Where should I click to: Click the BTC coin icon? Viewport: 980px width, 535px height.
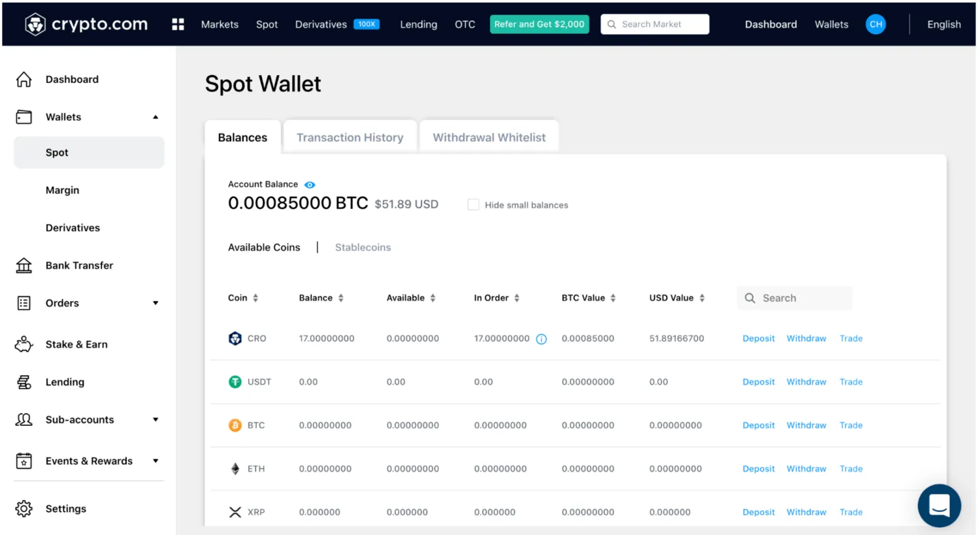point(235,425)
